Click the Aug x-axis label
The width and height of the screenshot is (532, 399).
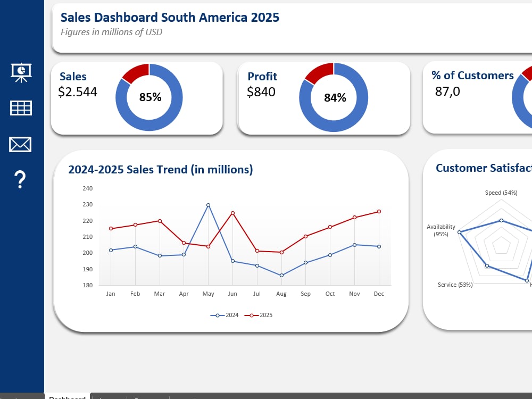[x=281, y=294]
